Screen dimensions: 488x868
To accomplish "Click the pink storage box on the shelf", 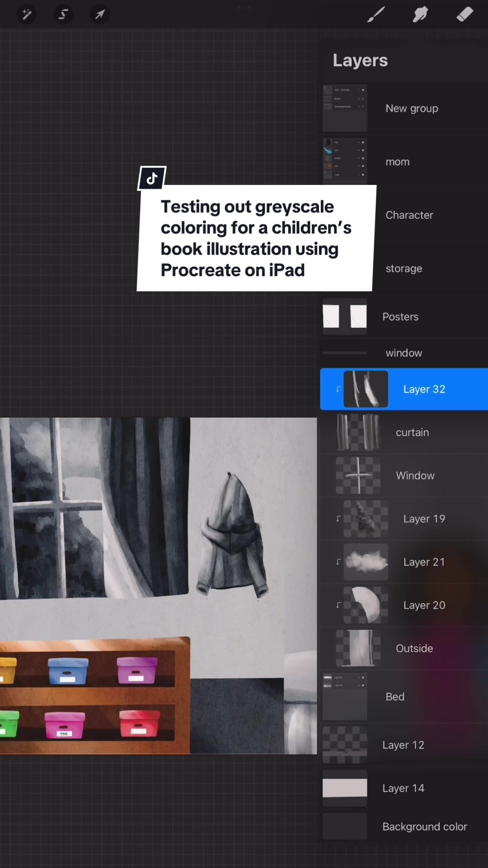I will 65,725.
